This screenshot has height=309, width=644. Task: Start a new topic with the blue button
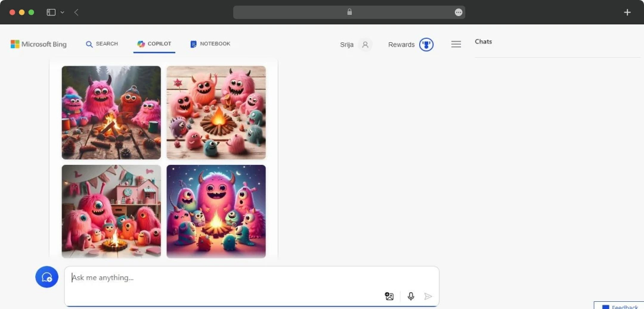(x=47, y=277)
